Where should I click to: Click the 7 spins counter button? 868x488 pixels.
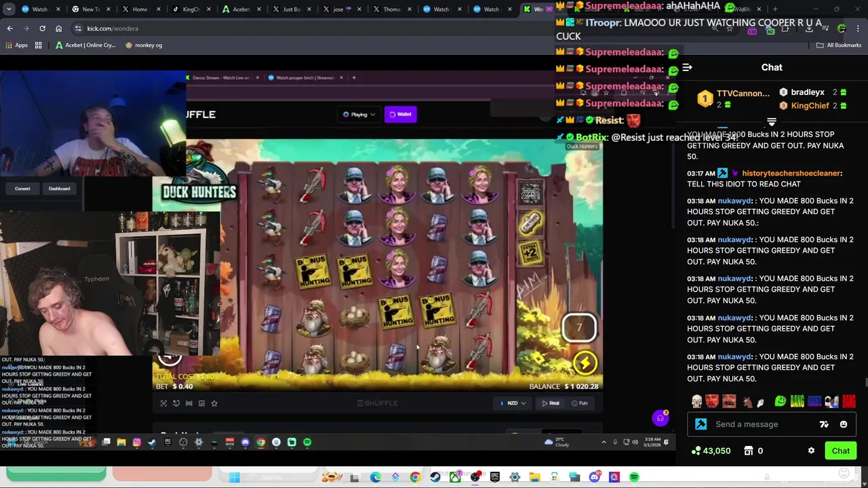(x=579, y=328)
